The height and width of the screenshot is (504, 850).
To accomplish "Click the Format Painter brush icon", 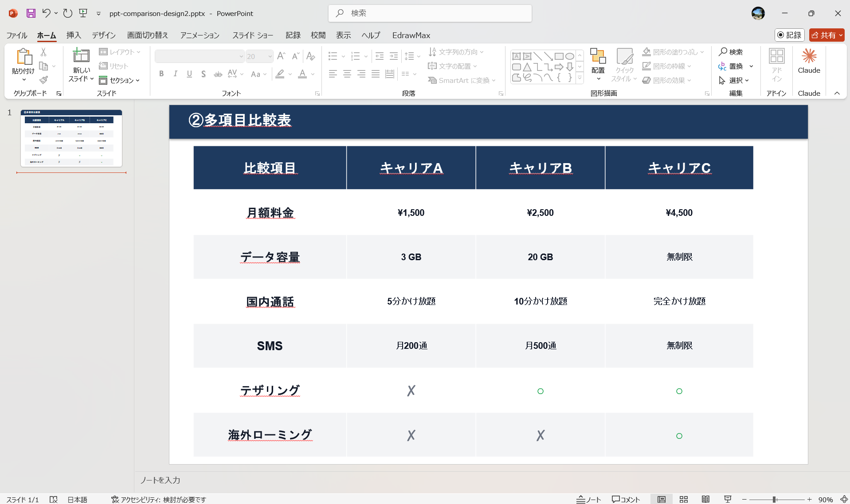I will pos(43,80).
